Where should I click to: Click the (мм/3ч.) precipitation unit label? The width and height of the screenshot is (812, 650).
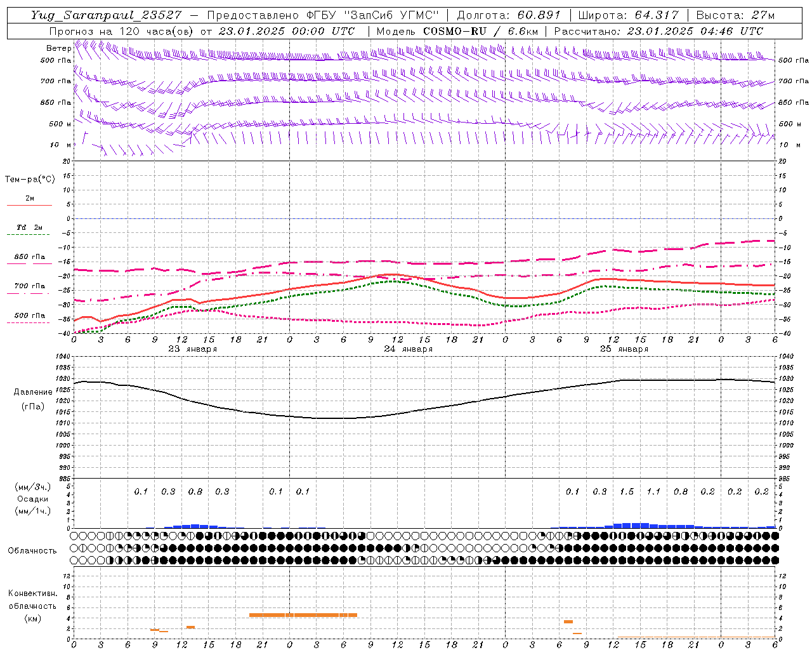point(33,487)
